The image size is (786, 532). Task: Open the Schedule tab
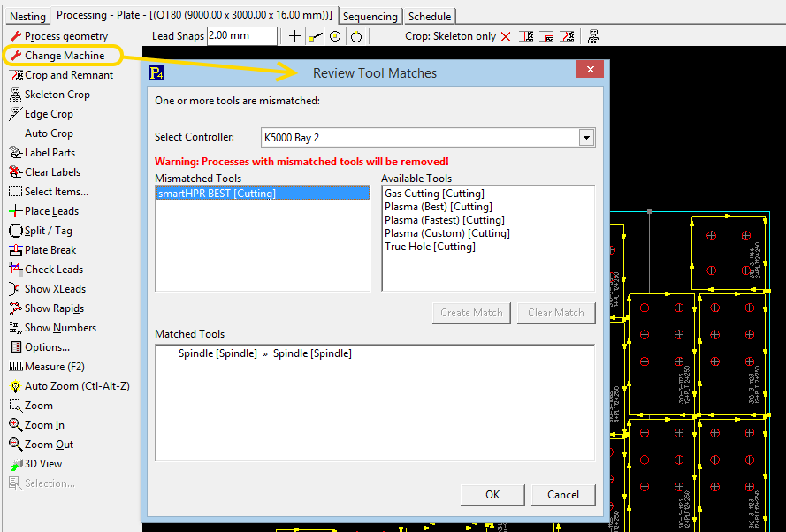point(430,17)
